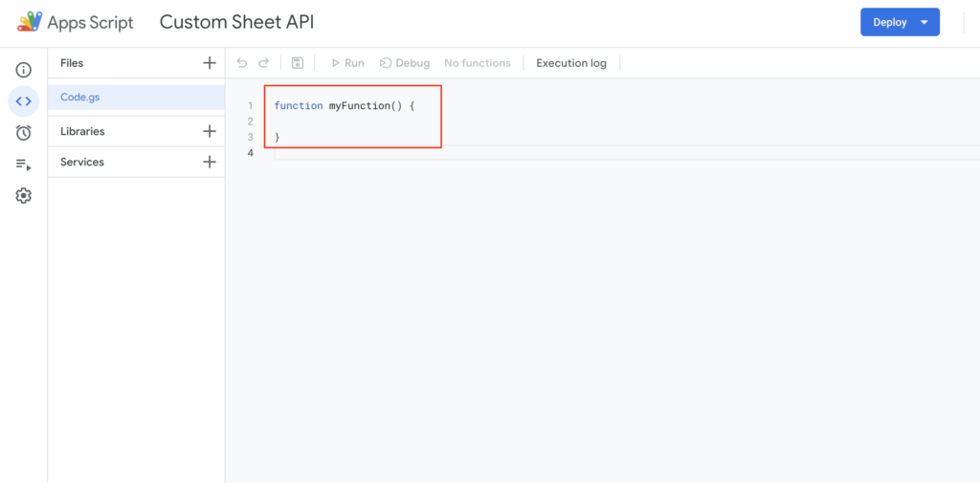Click the closing brace on line 3
Viewport: 980px width, 483px height.
(278, 137)
